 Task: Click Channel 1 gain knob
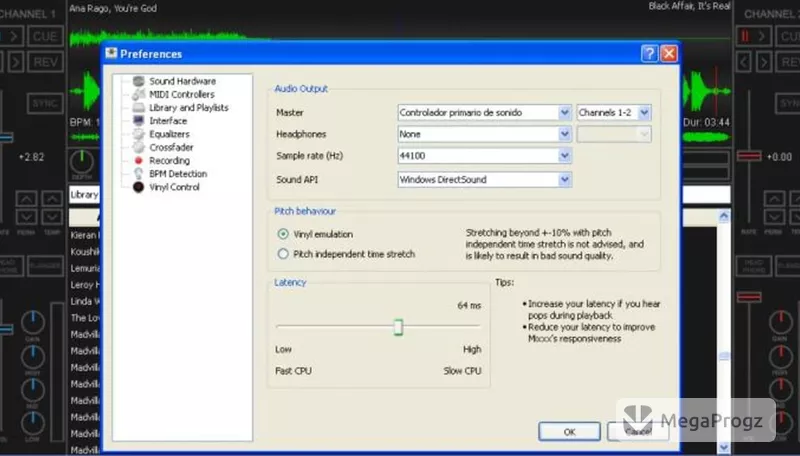33,323
